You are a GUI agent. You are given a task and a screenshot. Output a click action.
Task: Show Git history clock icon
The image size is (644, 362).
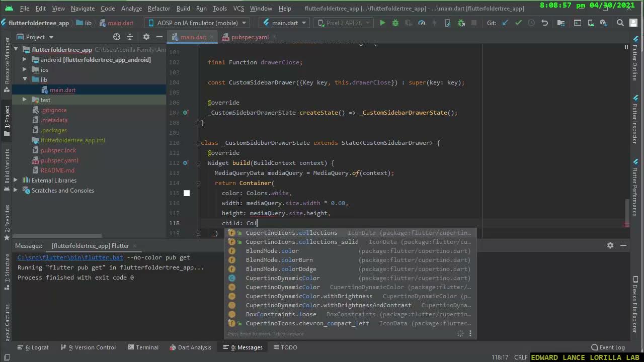point(531,23)
